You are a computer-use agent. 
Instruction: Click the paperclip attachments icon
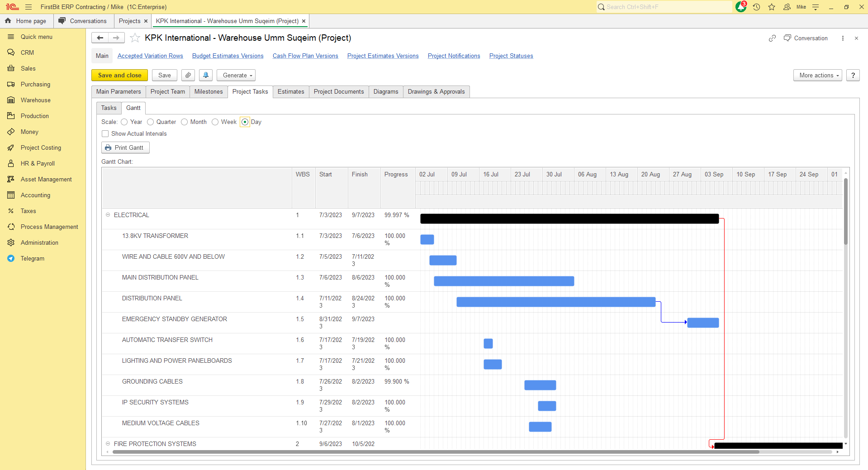[188, 75]
